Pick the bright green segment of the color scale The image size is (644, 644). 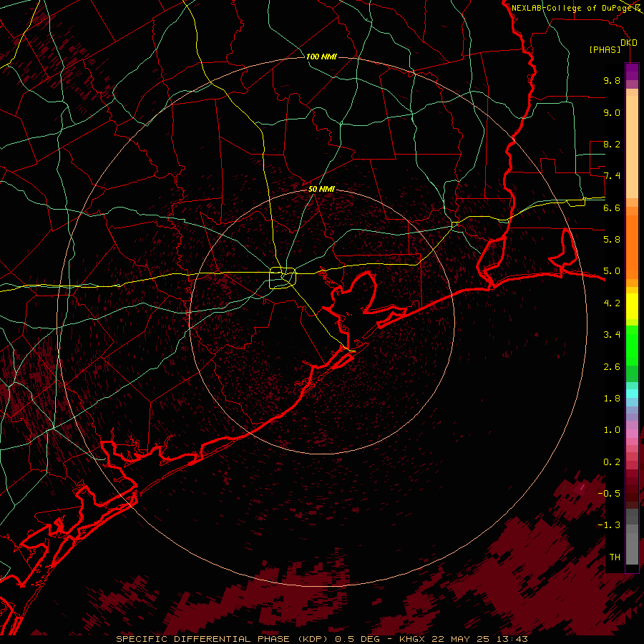pos(632,346)
